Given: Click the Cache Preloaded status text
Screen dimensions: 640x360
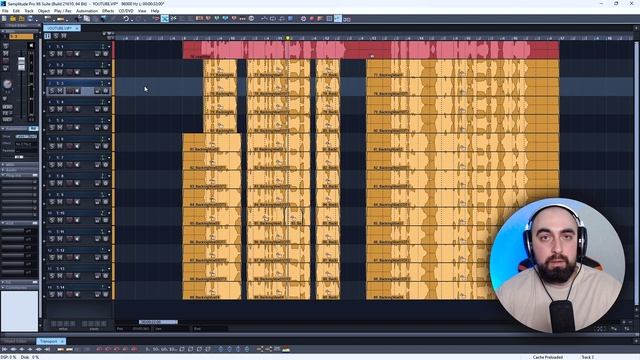Looking at the screenshot, I should [x=548, y=357].
